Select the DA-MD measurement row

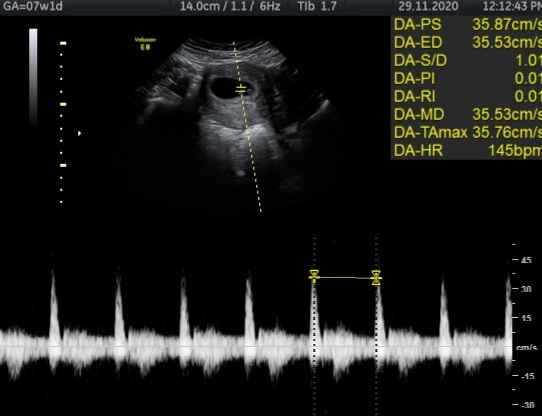(468, 114)
